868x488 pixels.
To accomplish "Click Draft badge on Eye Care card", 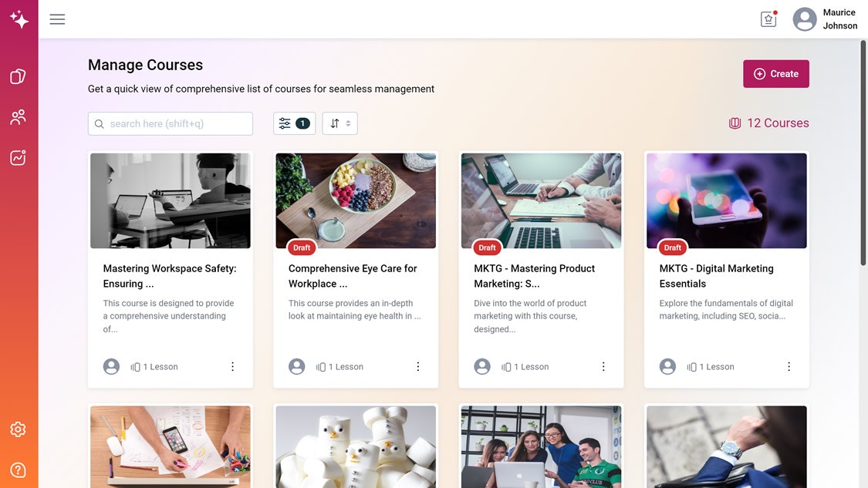I will 302,248.
